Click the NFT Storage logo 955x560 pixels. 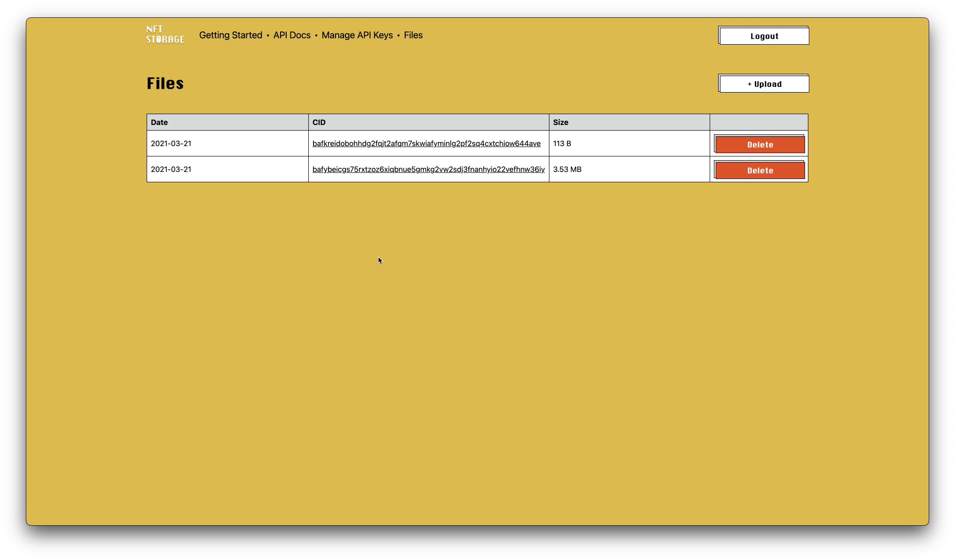(x=165, y=35)
